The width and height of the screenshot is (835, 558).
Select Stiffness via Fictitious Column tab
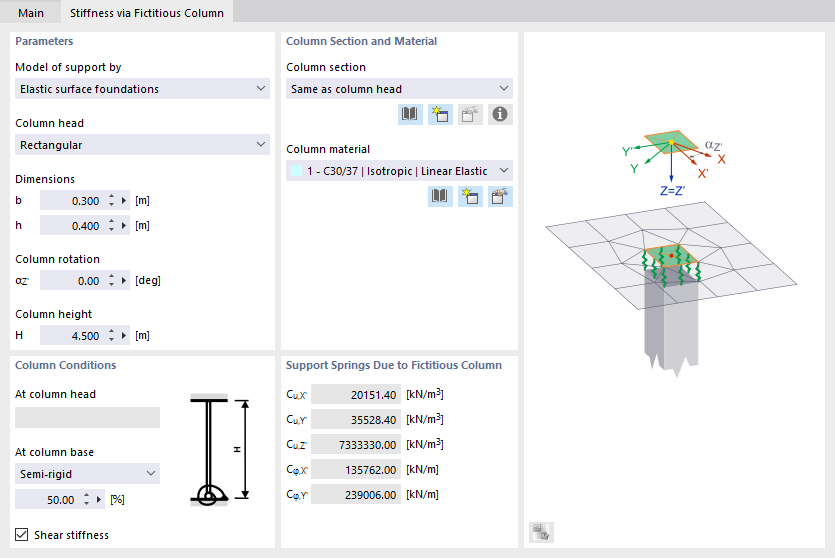coord(147,13)
